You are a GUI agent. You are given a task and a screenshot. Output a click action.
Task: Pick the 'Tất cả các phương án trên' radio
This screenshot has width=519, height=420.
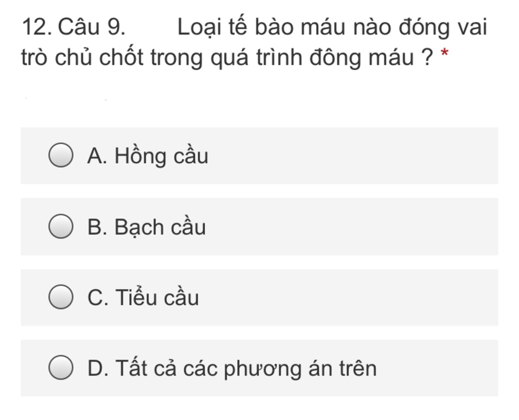pyautogui.click(x=60, y=368)
